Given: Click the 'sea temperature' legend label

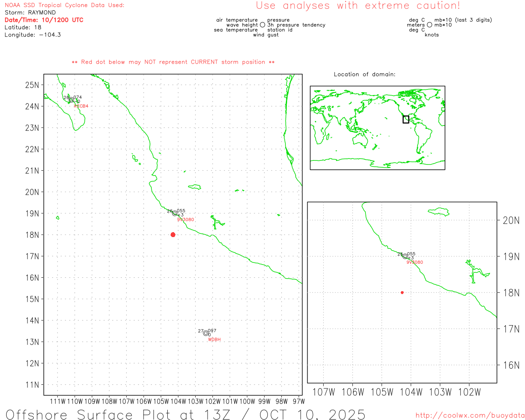Looking at the screenshot, I should (x=236, y=30).
